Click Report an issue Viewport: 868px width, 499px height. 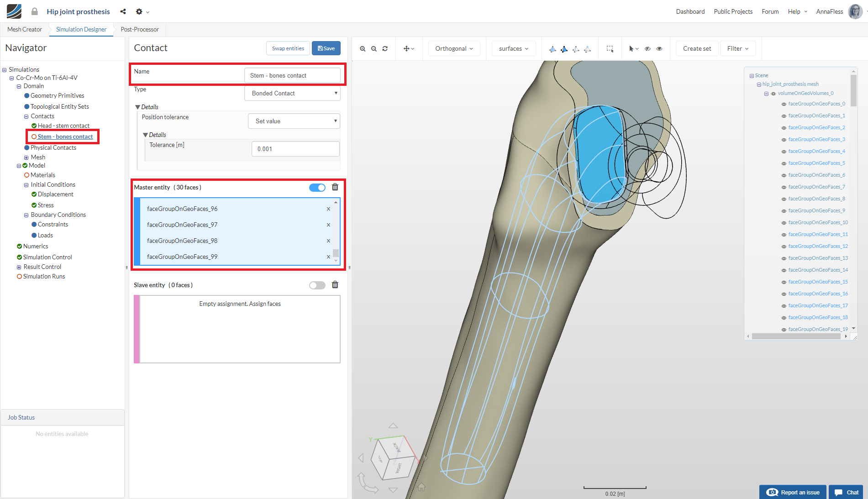click(793, 492)
